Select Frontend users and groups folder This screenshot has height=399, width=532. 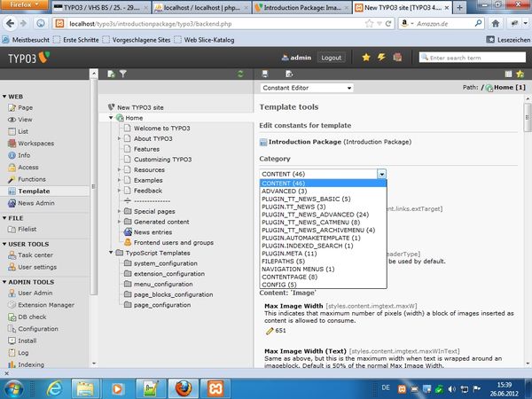tap(174, 243)
